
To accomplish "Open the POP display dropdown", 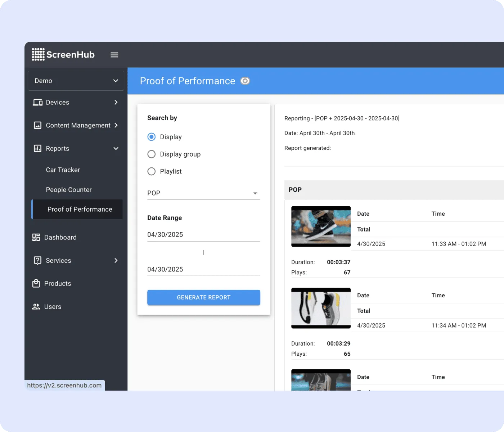I will [203, 193].
